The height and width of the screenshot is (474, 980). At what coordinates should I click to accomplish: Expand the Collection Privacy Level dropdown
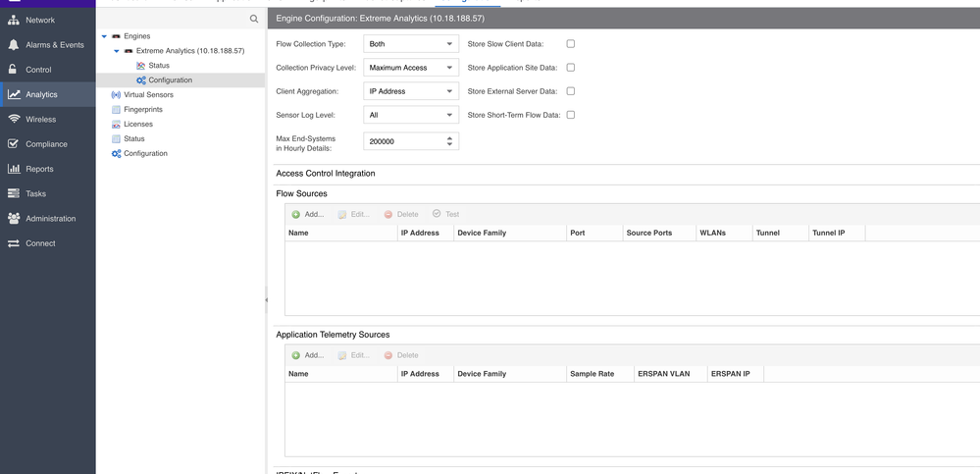410,68
